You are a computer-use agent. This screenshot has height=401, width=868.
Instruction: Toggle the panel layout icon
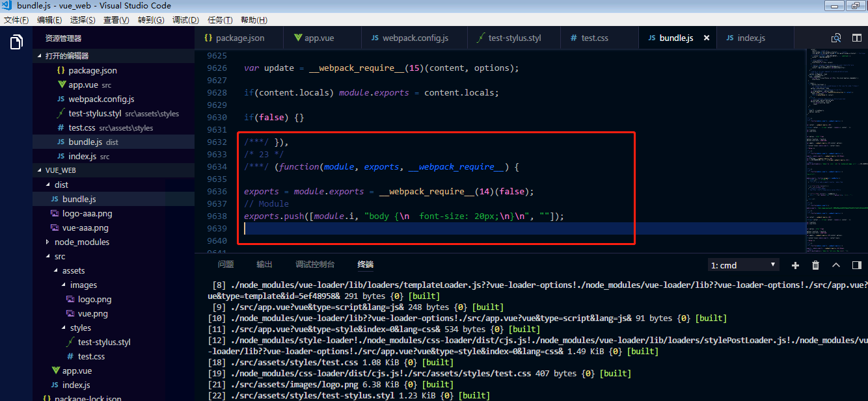pyautogui.click(x=856, y=264)
